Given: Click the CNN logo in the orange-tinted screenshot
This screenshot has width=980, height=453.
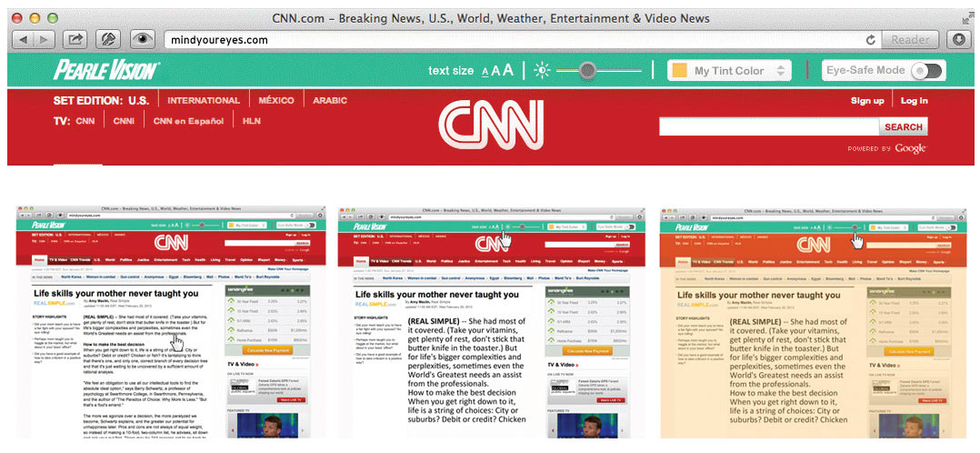Looking at the screenshot, I should point(814,244).
